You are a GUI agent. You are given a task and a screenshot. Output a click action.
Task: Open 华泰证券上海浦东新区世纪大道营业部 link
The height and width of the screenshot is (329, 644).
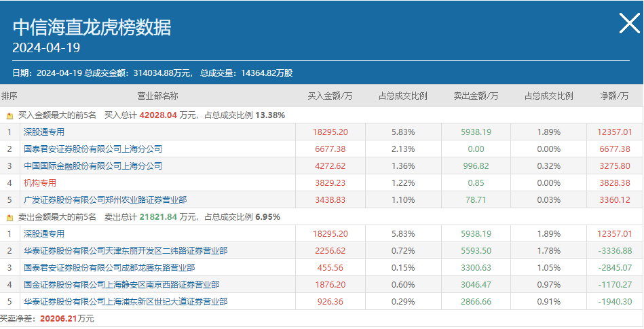(x=126, y=301)
